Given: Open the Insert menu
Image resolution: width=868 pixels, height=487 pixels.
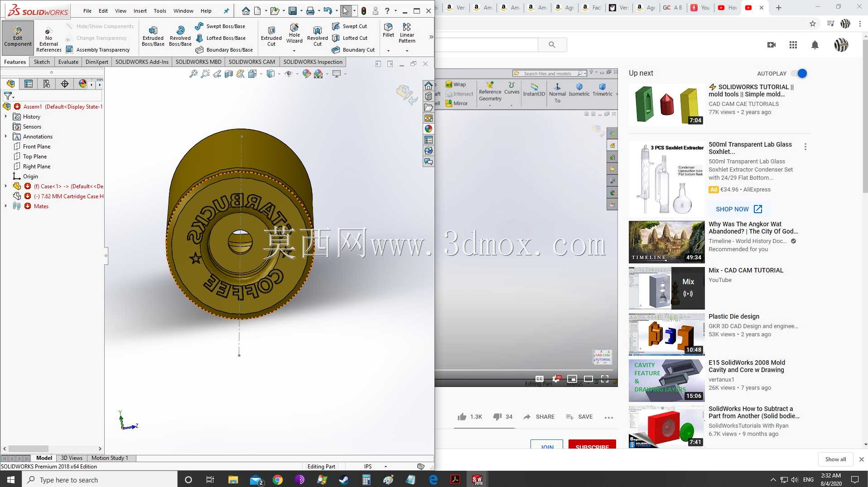Looking at the screenshot, I should 140,11.
